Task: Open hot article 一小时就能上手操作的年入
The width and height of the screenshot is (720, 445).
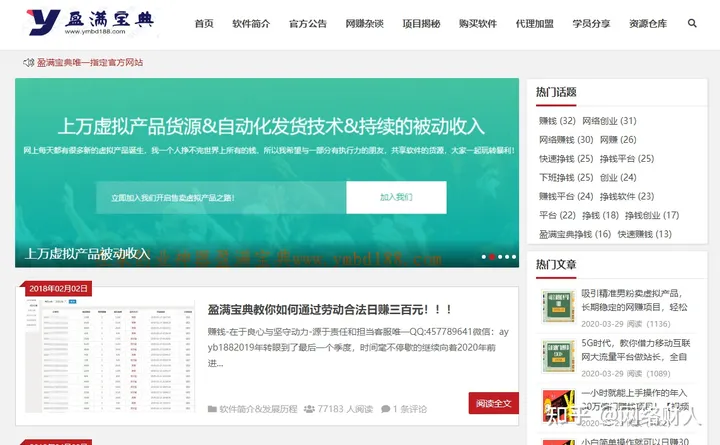Action: pyautogui.click(x=635, y=400)
